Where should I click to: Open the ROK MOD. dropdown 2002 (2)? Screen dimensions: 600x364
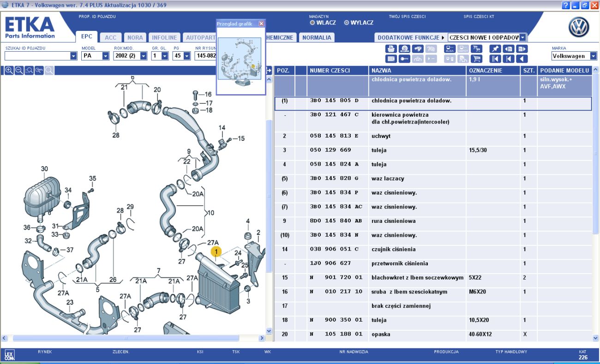[x=143, y=56]
